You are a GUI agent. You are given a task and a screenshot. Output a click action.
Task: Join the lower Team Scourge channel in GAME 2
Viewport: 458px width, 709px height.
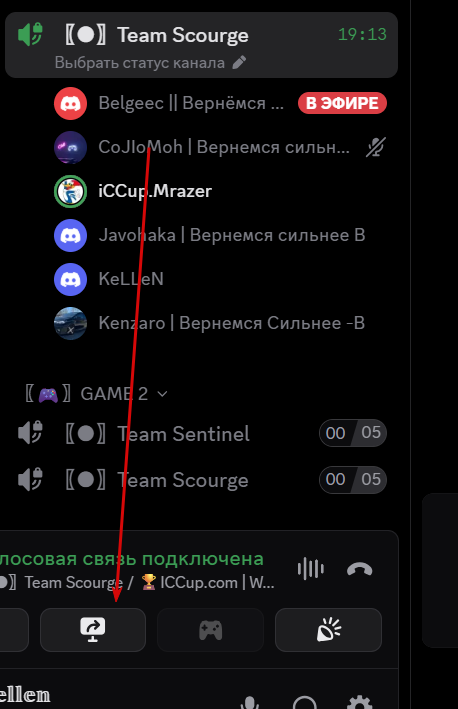click(202, 480)
